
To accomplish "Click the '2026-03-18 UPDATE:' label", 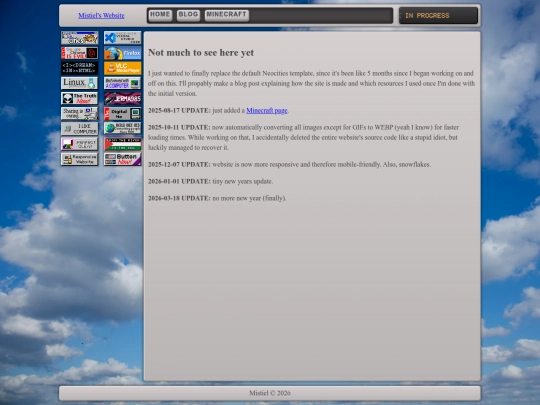I will [x=179, y=198].
